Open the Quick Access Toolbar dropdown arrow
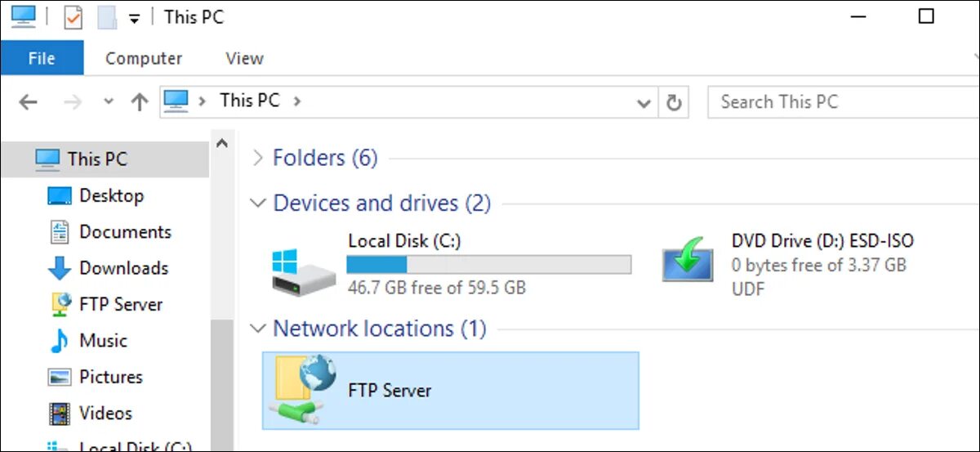The image size is (980, 452). tap(135, 19)
